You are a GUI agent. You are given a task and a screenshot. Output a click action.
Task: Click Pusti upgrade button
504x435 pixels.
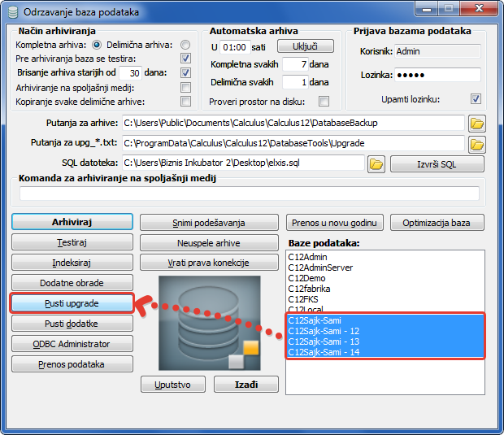pos(72,303)
